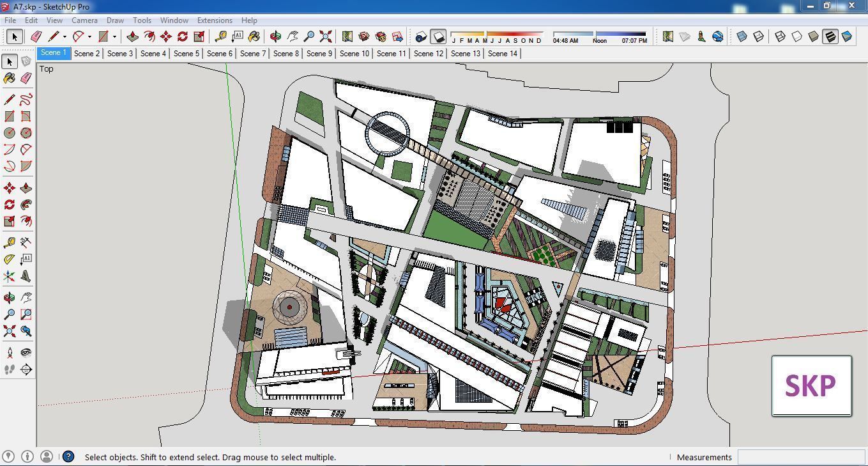868x466 pixels.
Task: Select the Rotated Rectangle tool
Action: tap(26, 116)
